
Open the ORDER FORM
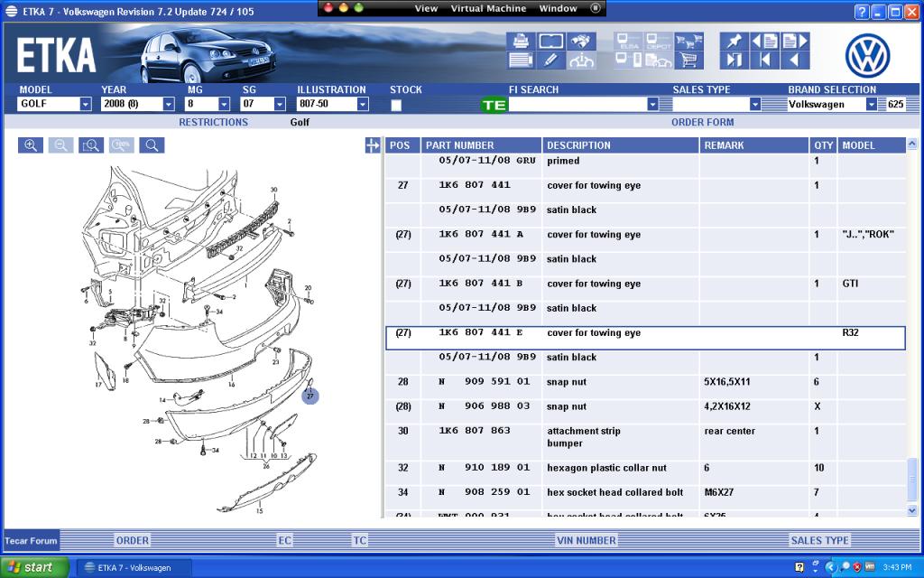[702, 122]
